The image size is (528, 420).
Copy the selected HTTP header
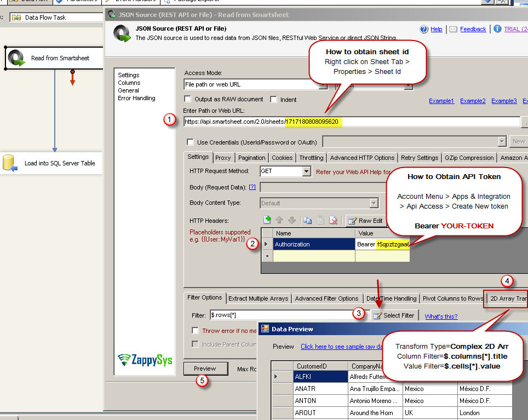click(308, 220)
